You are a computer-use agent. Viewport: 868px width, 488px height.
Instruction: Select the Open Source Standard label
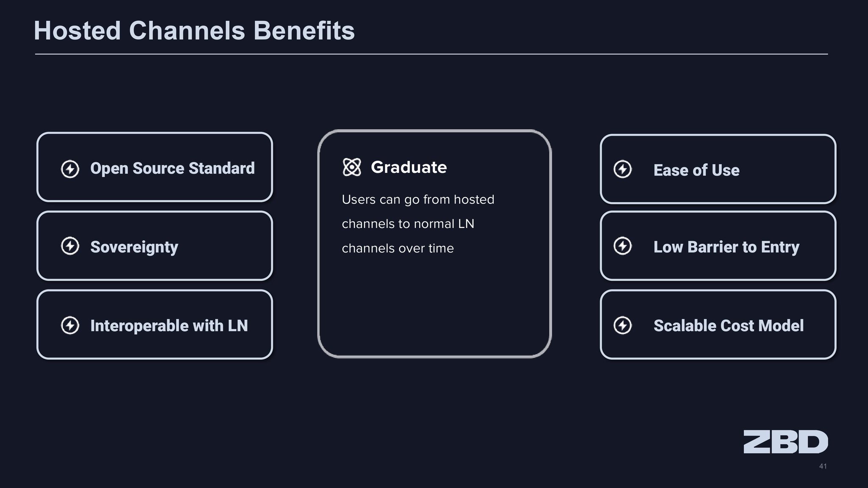click(172, 168)
